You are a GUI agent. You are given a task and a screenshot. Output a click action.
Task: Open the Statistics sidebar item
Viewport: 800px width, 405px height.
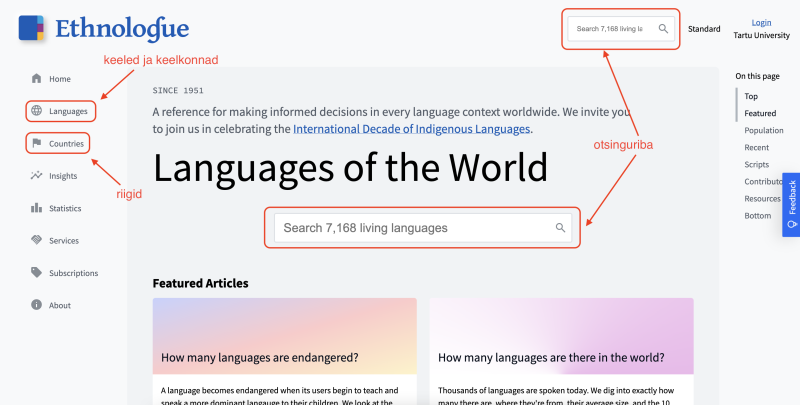pyautogui.click(x=56, y=208)
